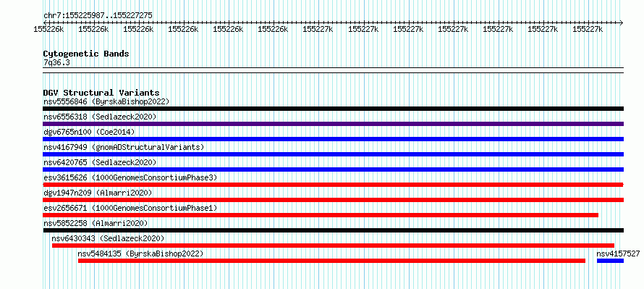This screenshot has height=289, width=644.
Task: Select the blue bar under dgv6765n100
Action: [x=333, y=139]
